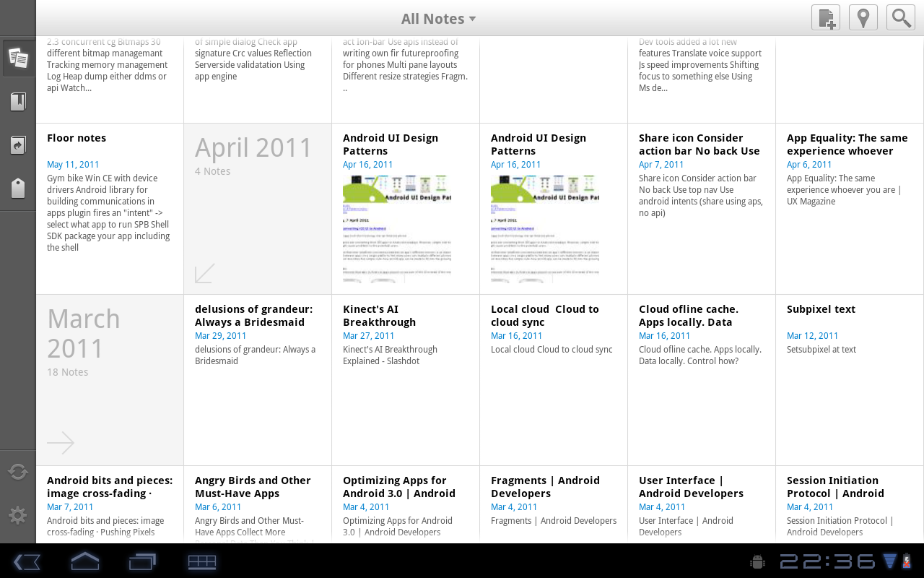
Task: Open the Share icon Consider action bar note
Action: [x=702, y=209]
